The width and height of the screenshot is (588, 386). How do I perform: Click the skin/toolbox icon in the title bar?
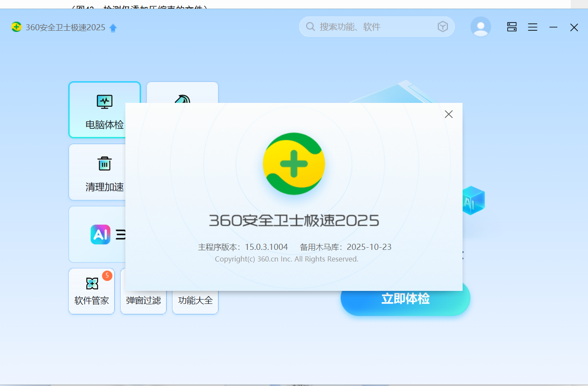coord(512,27)
